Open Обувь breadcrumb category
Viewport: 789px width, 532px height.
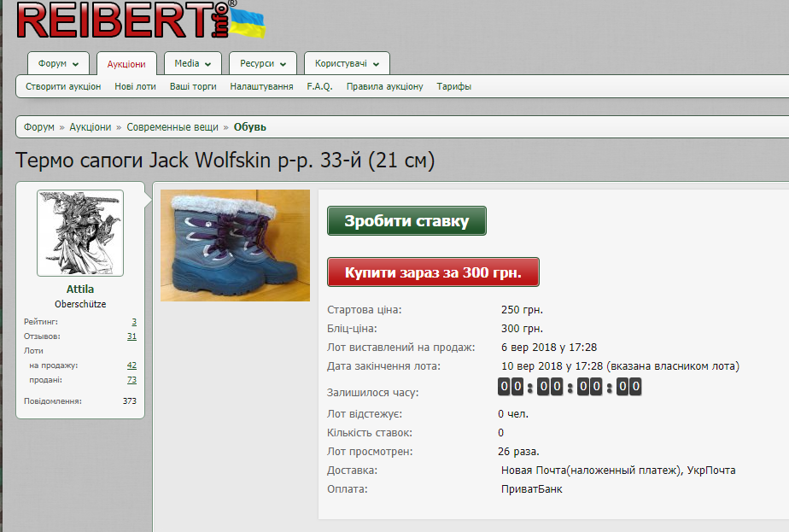pyautogui.click(x=250, y=127)
